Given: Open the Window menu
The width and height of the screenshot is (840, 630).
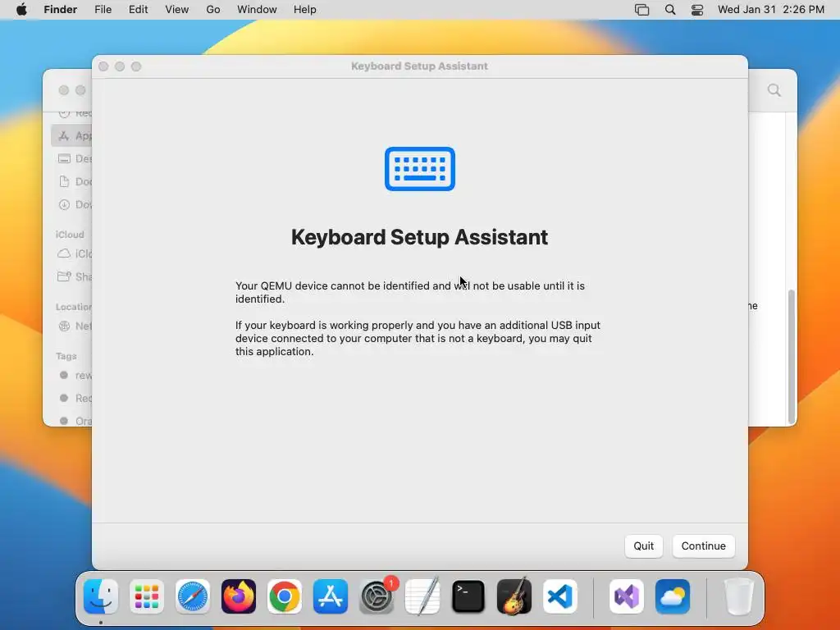Looking at the screenshot, I should (257, 10).
